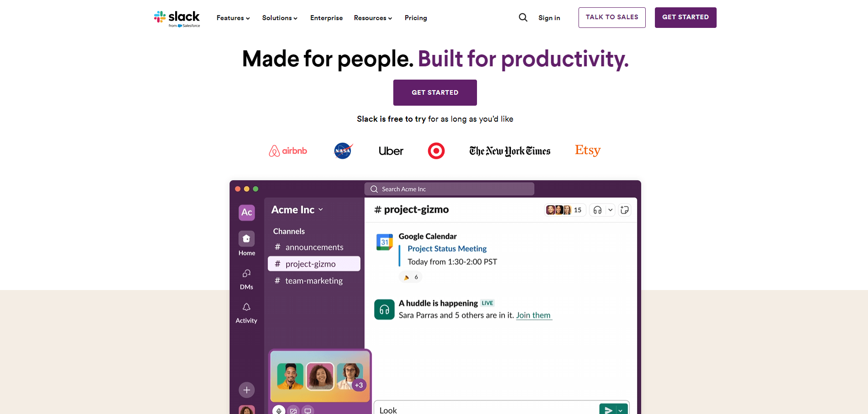Click the canvas icon in channel header
The width and height of the screenshot is (868, 414).
coord(624,210)
